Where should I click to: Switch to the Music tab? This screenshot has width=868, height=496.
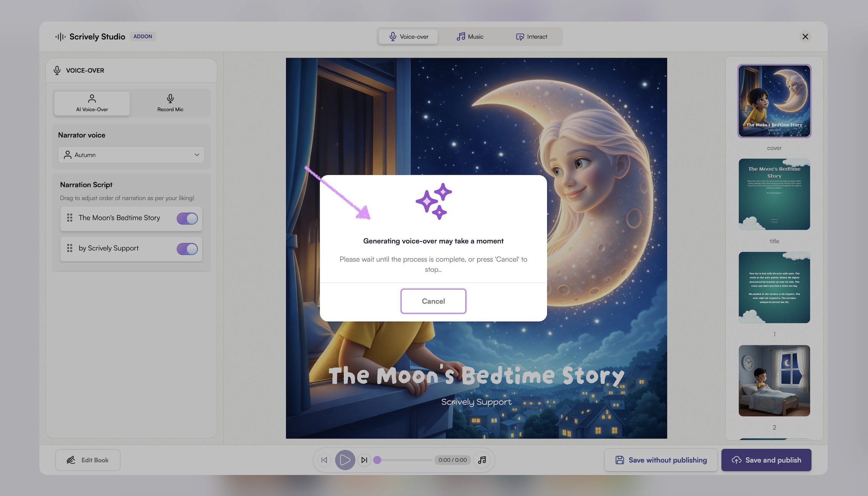point(470,37)
